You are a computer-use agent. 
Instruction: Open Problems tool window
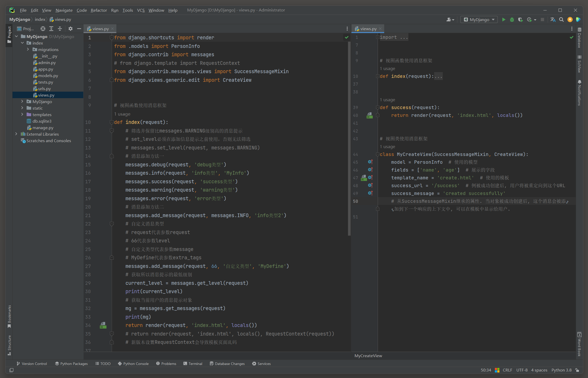pyautogui.click(x=166, y=364)
